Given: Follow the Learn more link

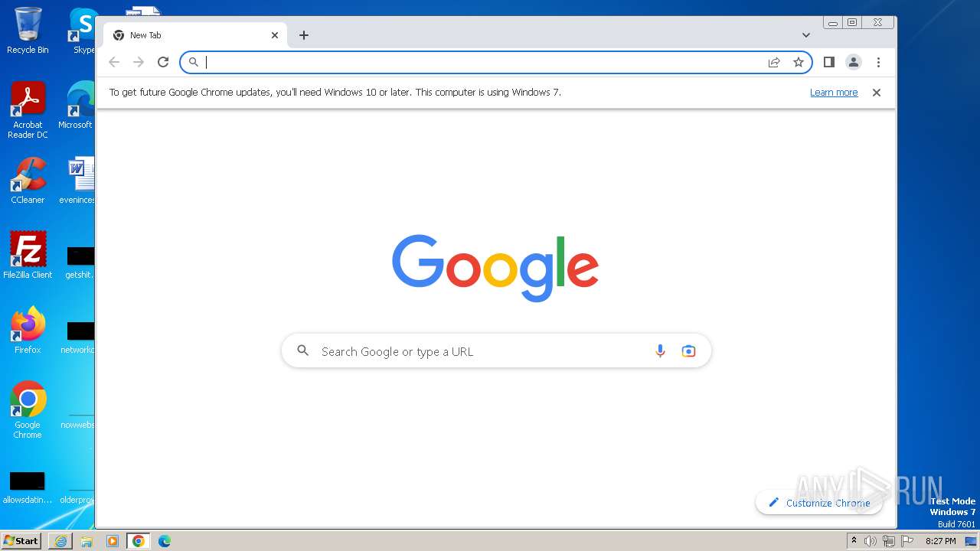Looking at the screenshot, I should click(834, 93).
